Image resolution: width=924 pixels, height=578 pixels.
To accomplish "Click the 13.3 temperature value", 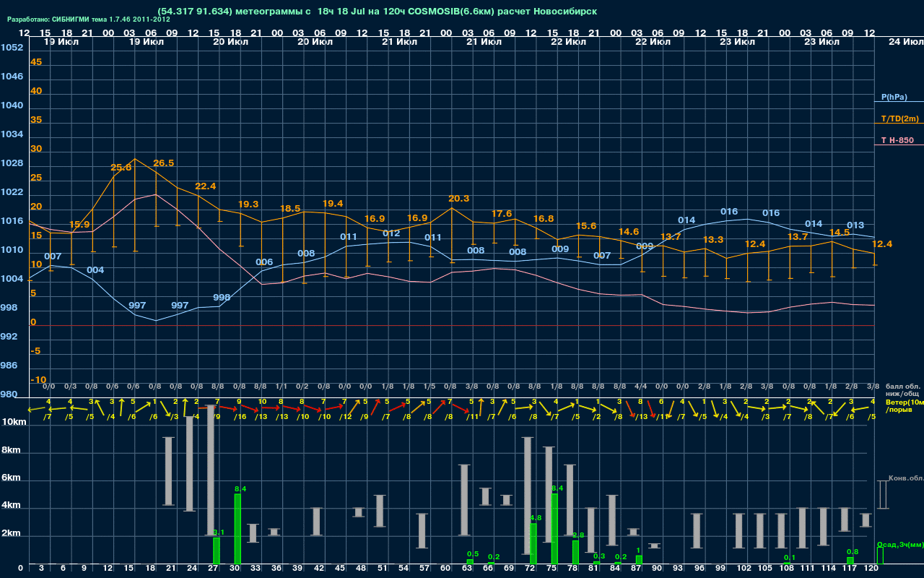I will pos(713,240).
